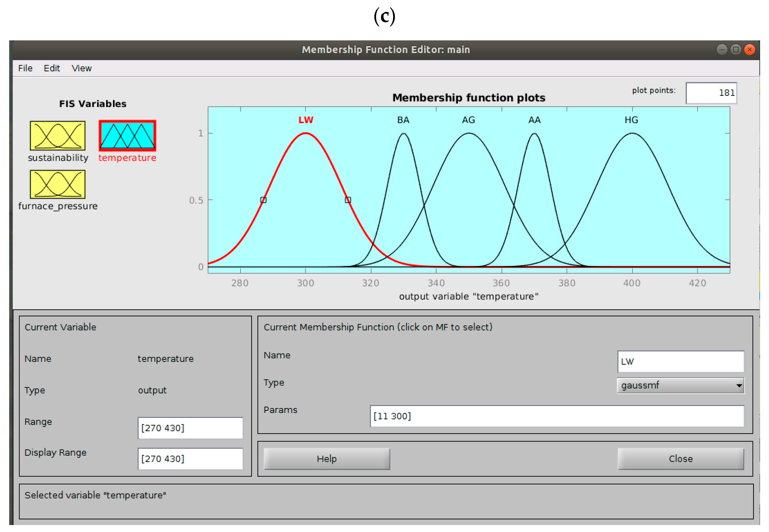Open the View menu
This screenshot has width=769, height=532.
tap(82, 68)
